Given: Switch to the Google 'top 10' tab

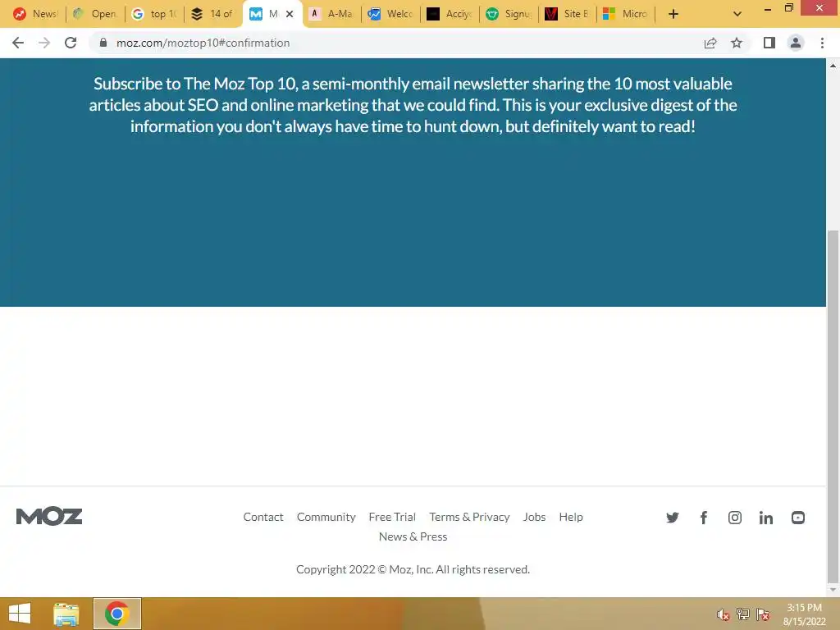Looking at the screenshot, I should click(x=154, y=14).
